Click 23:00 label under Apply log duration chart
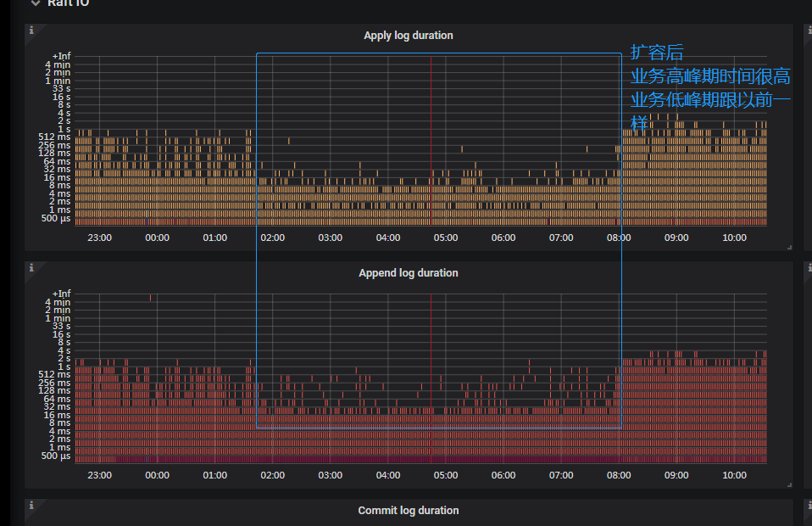This screenshot has width=812, height=526. 99,238
